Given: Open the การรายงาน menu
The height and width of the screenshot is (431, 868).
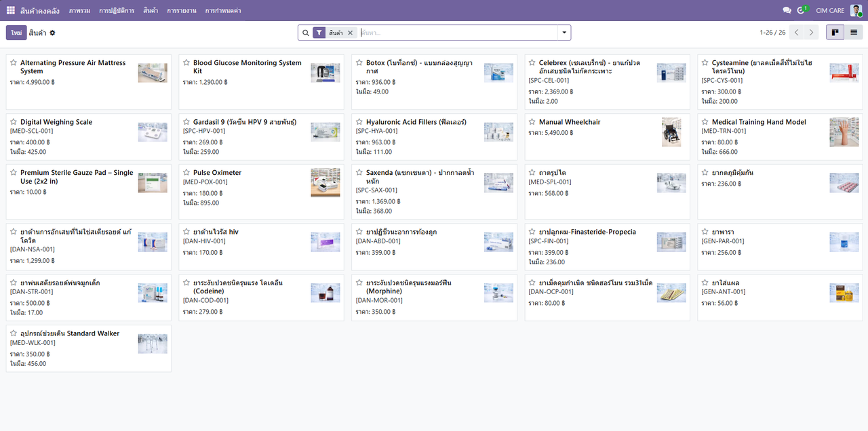Looking at the screenshot, I should pos(182,10).
